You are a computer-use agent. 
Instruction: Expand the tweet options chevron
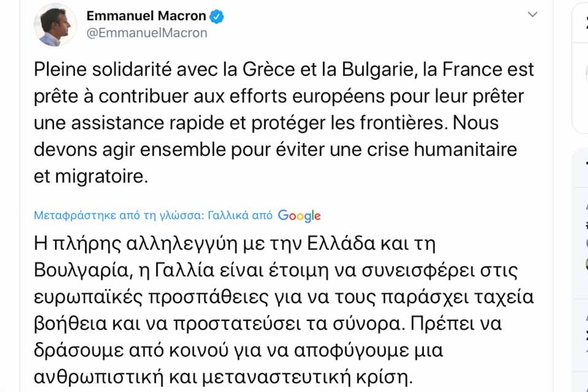point(532,14)
